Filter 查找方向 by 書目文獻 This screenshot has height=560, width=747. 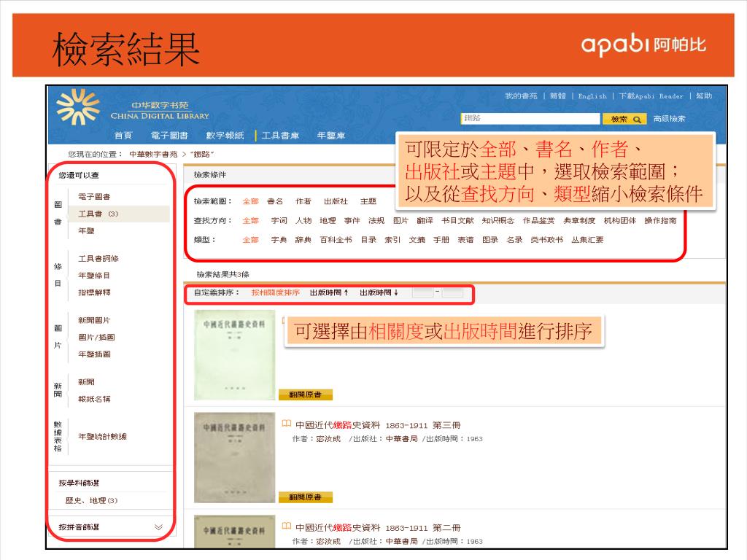point(458,220)
